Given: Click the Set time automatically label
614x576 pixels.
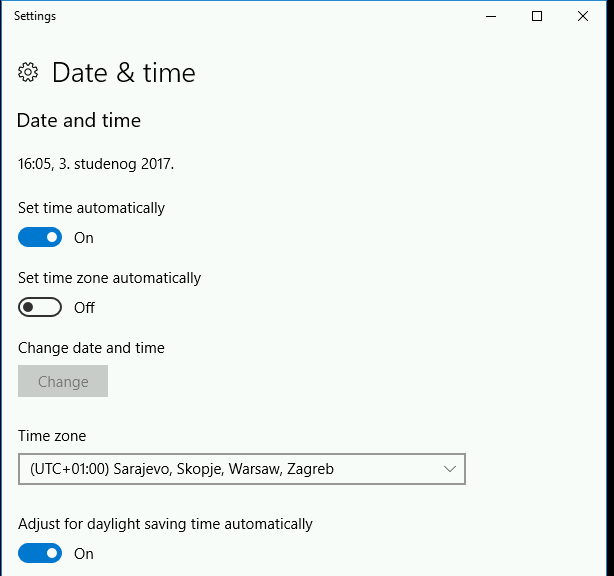Looking at the screenshot, I should coord(91,208).
